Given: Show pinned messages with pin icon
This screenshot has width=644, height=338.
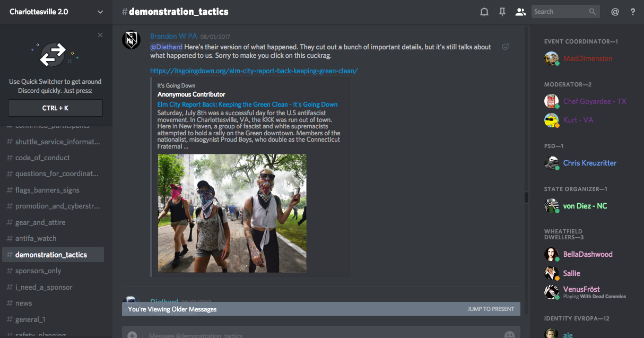Looking at the screenshot, I should coord(502,12).
